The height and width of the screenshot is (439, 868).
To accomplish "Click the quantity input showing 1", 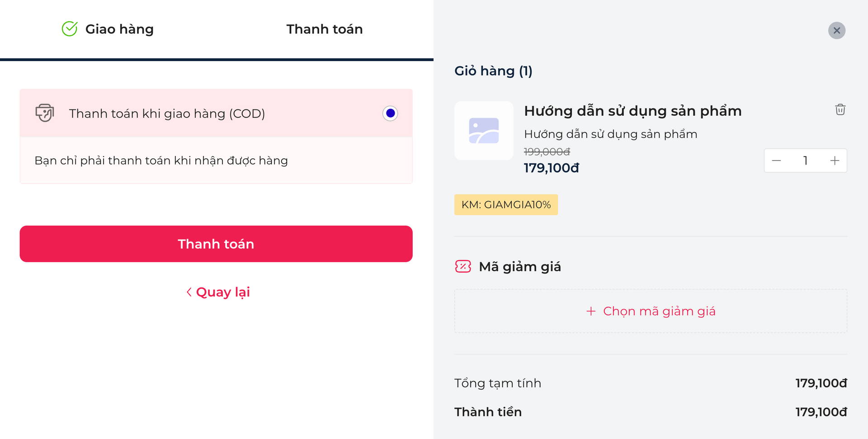I will tap(805, 160).
